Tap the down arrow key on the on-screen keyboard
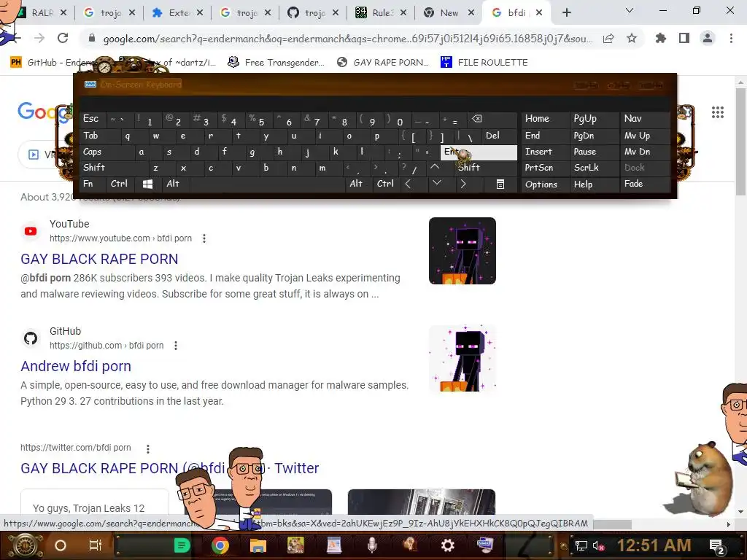The height and width of the screenshot is (560, 747). 436,183
